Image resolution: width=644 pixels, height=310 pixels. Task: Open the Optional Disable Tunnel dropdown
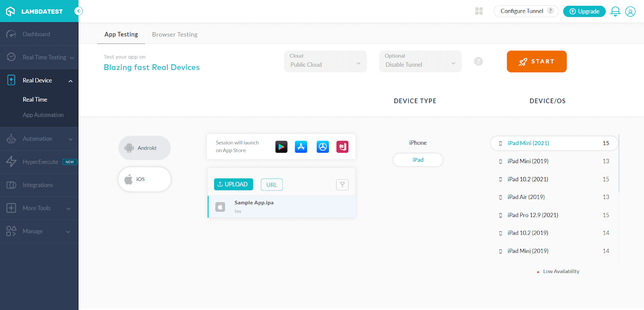click(x=420, y=62)
